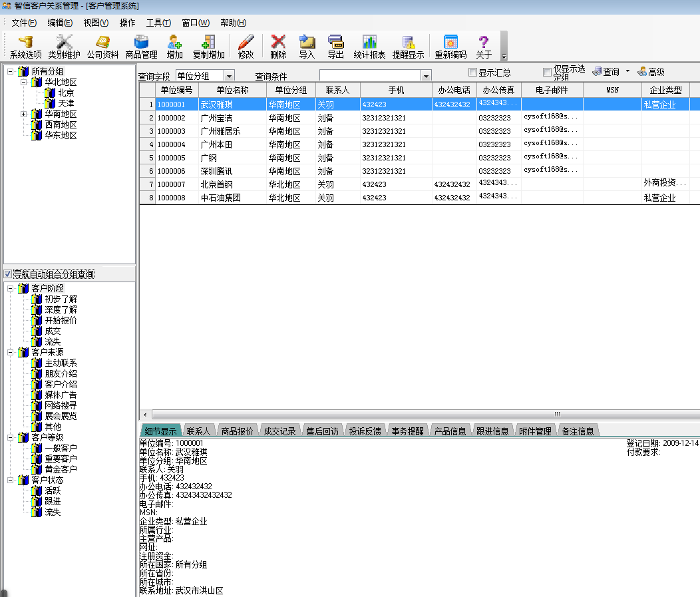
Task: Switch to 售后回访 tab
Action: click(x=322, y=431)
